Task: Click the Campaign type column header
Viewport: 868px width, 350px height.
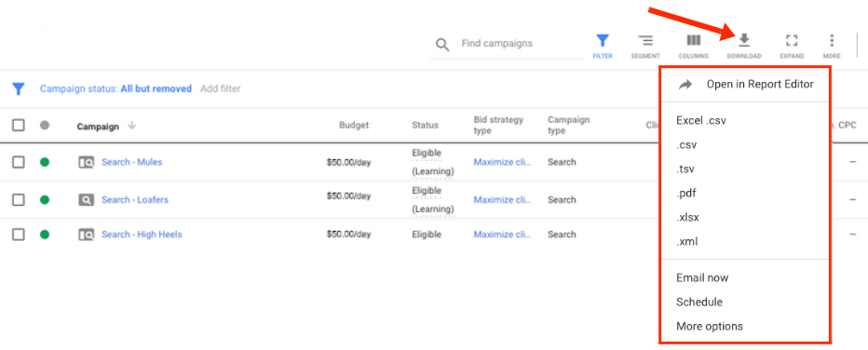Action: point(569,125)
